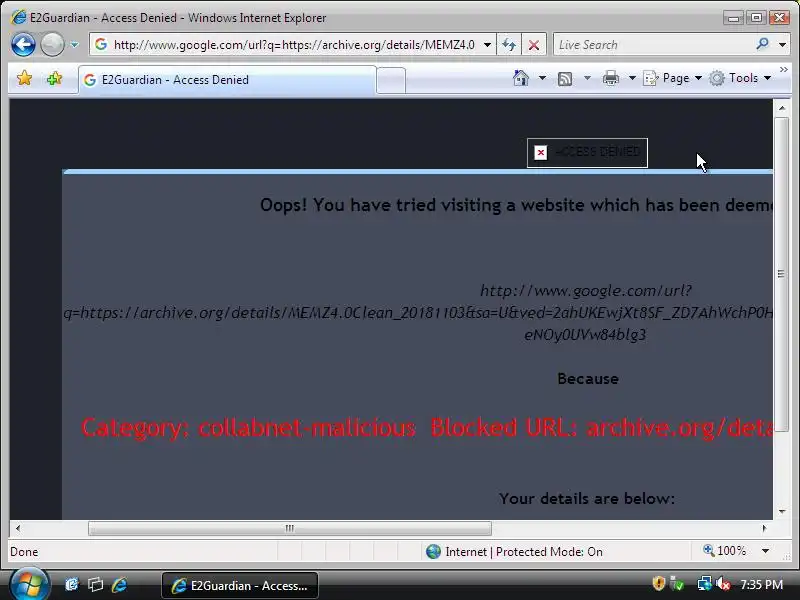Minimize the Internet Explorer window
The height and width of the screenshot is (600, 800).
[x=734, y=18]
